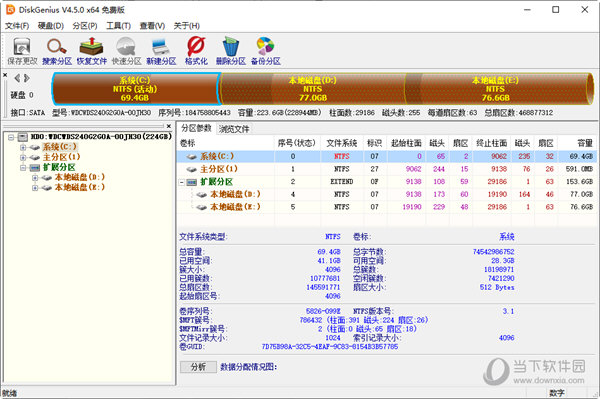This screenshot has width=600, height=399.
Task: Open the 工具(T) menu
Action: [118, 26]
